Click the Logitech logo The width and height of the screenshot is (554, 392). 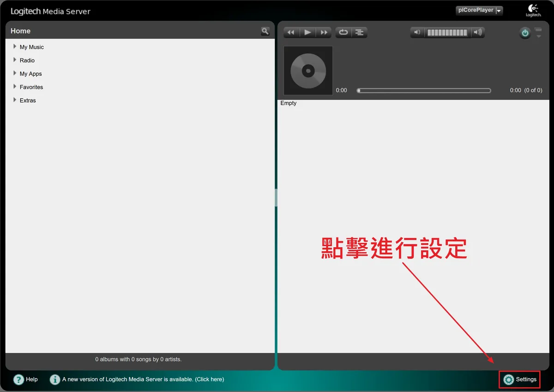tap(533, 11)
